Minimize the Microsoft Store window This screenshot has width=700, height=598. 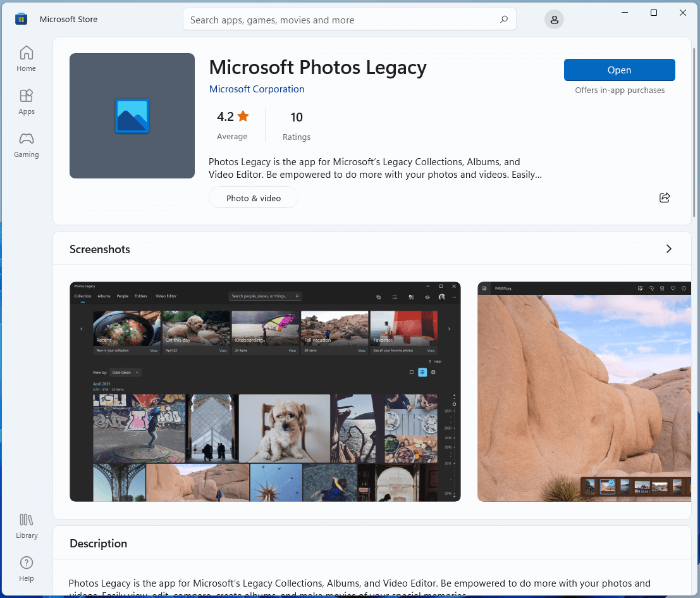tap(625, 13)
